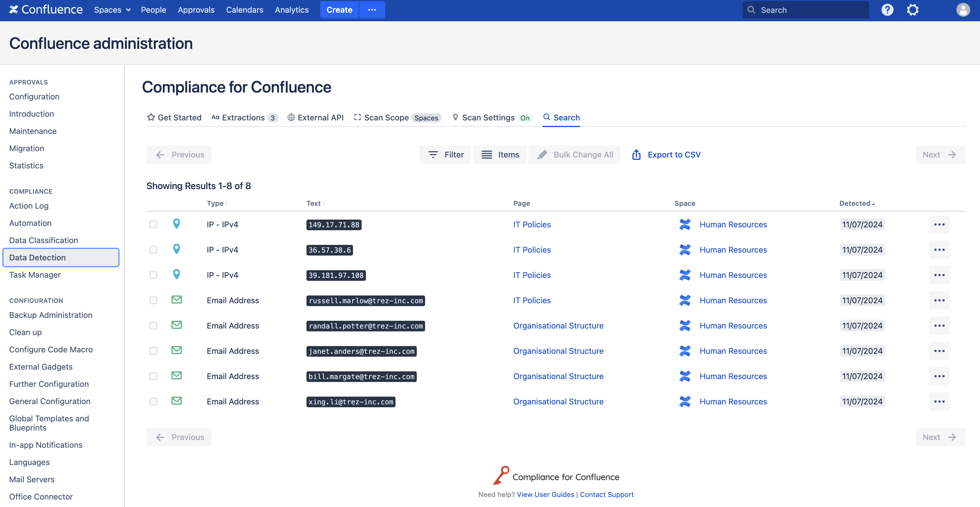Open the more options ellipsis beside Create

tap(372, 10)
